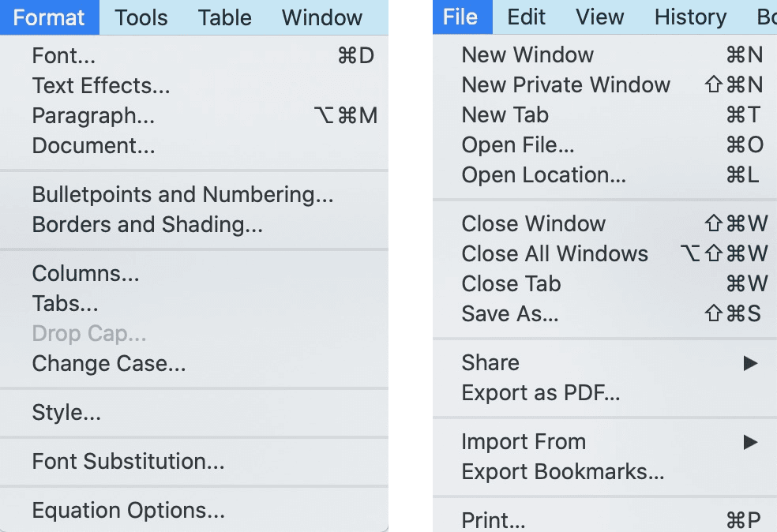Click Close All Windows
Viewport: 777px width, 532px height.
(x=554, y=253)
